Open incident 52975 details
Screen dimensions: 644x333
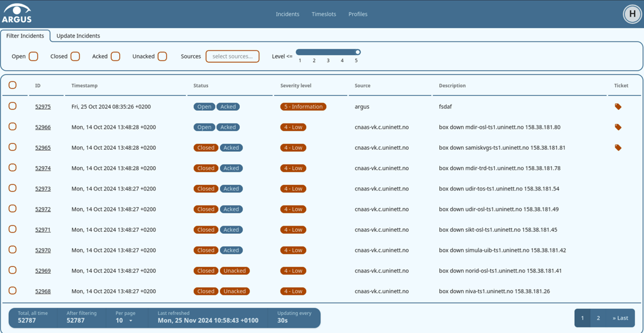tap(43, 106)
